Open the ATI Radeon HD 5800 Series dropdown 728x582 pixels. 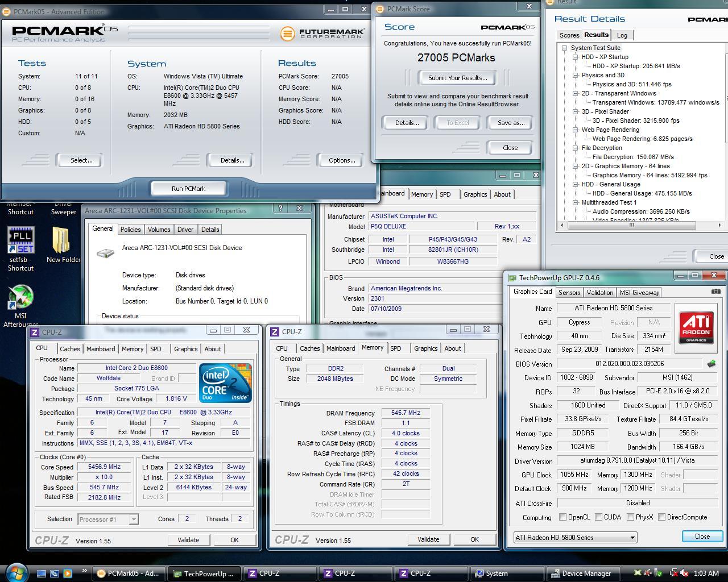pyautogui.click(x=575, y=537)
